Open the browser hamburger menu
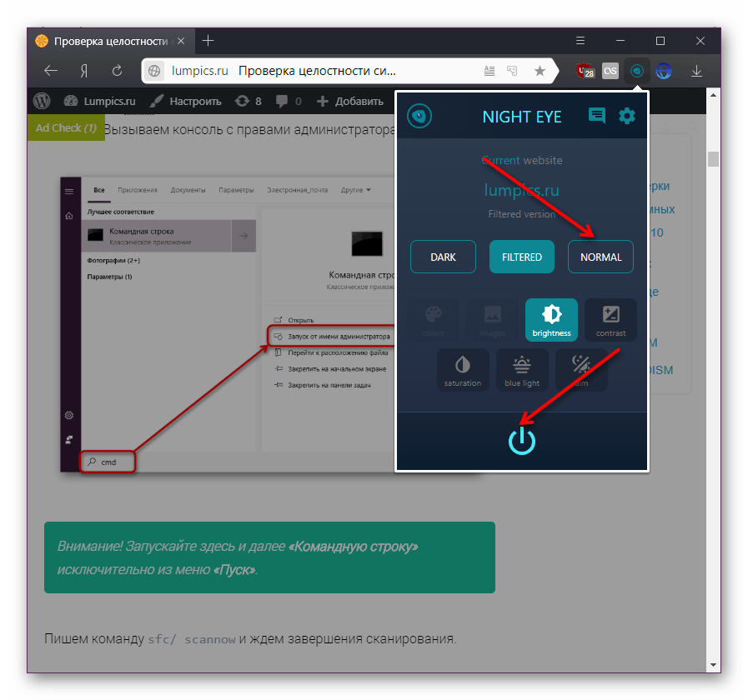This screenshot has height=700, width=748. click(x=580, y=41)
